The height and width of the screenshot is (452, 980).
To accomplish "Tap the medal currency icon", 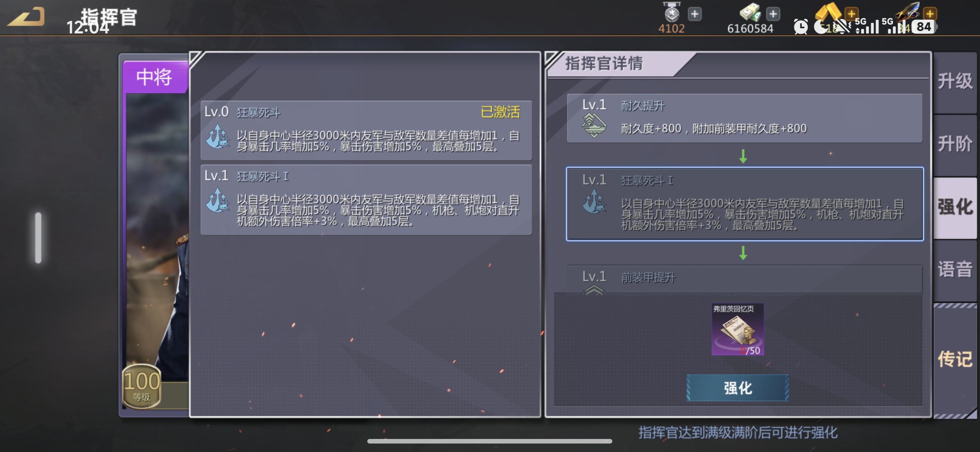I will (672, 12).
